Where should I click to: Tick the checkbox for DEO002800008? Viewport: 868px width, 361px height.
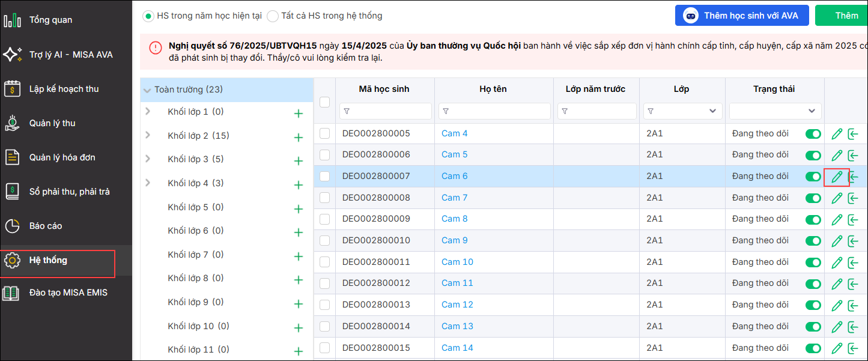tap(325, 198)
